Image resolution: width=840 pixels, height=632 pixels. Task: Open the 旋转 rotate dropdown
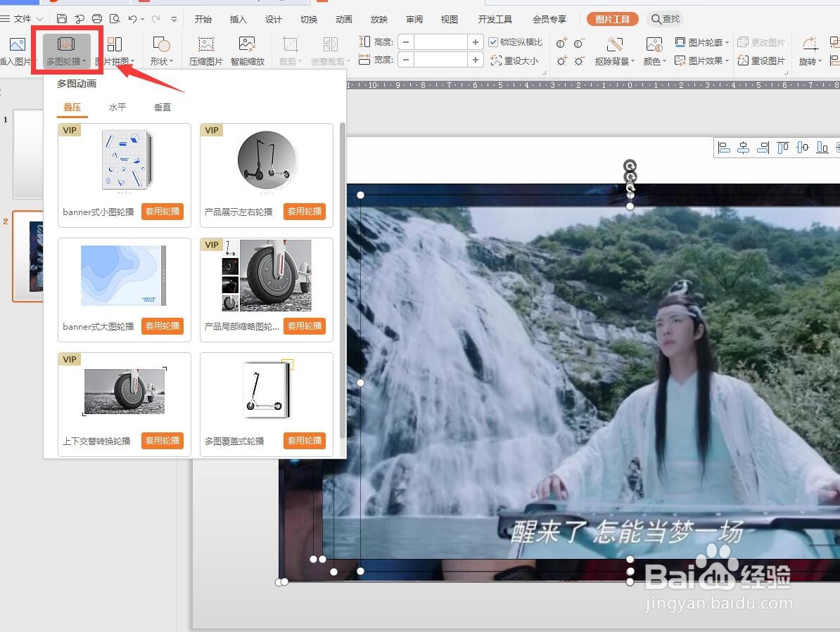click(x=810, y=51)
